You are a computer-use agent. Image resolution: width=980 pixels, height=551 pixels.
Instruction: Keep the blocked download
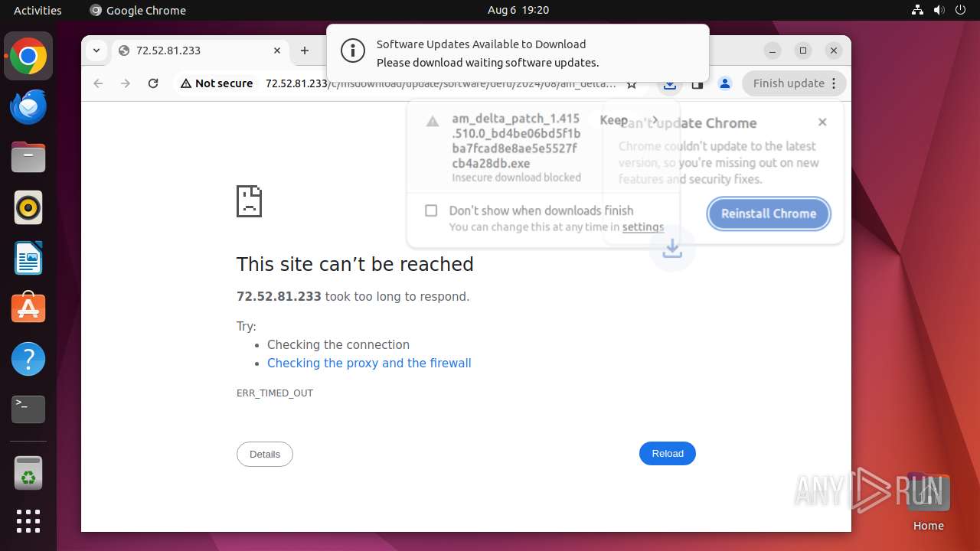tap(613, 120)
